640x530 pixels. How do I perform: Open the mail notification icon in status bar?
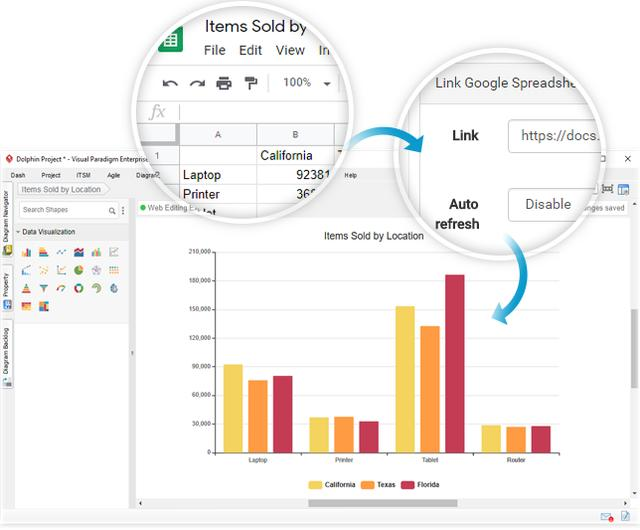(607, 517)
